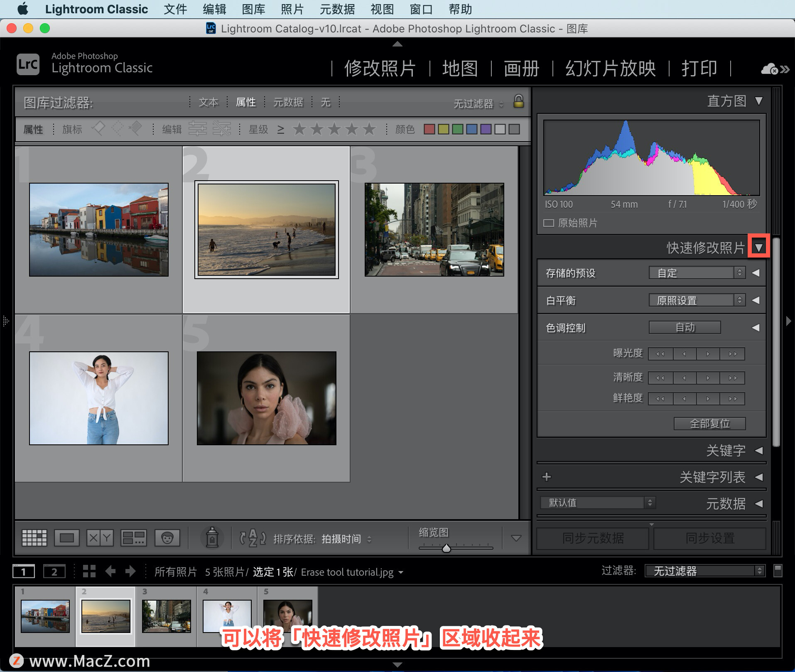
Task: Open 地图 module
Action: click(x=460, y=69)
